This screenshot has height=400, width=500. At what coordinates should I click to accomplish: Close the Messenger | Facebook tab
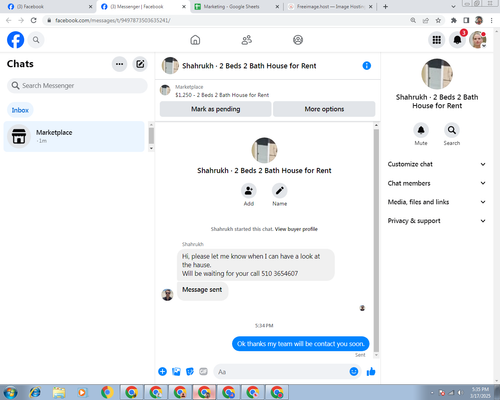[184, 7]
